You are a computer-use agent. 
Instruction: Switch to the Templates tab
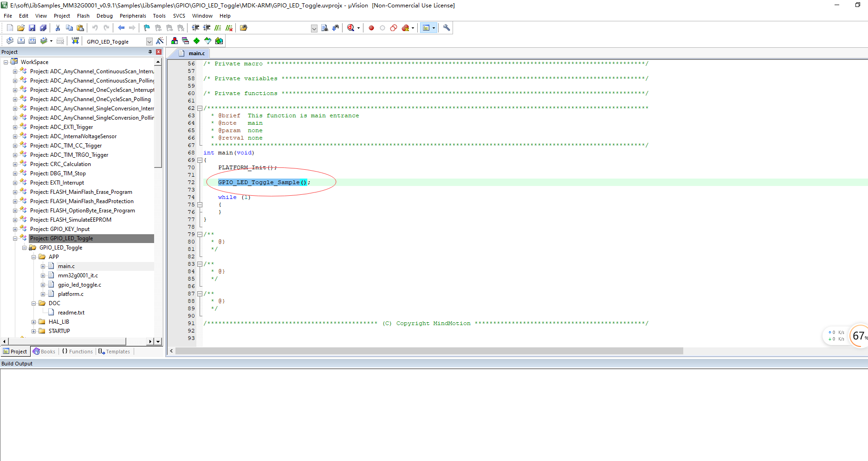[114, 352]
